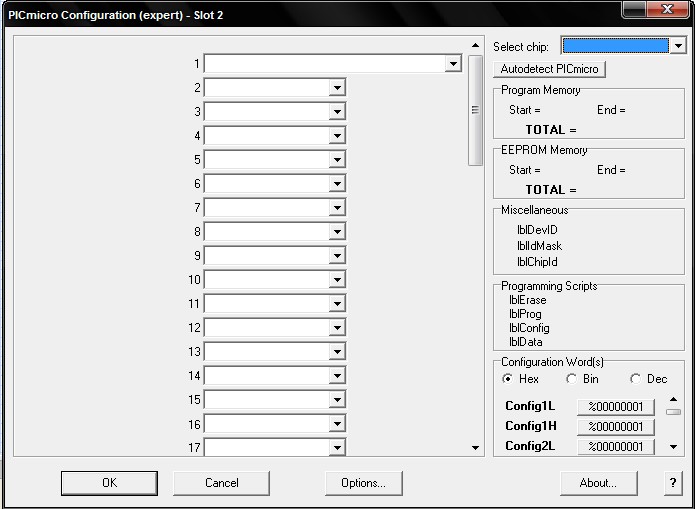
Task: Open the dropdown for row 10
Action: (x=337, y=280)
